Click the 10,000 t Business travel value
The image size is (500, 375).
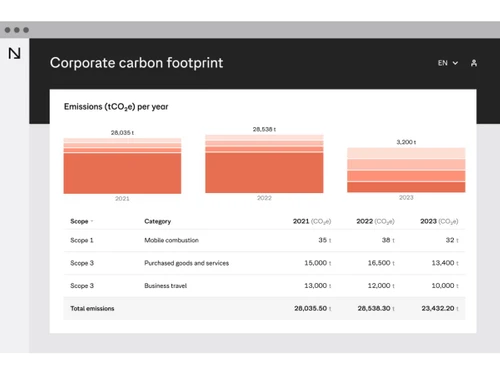click(x=445, y=286)
